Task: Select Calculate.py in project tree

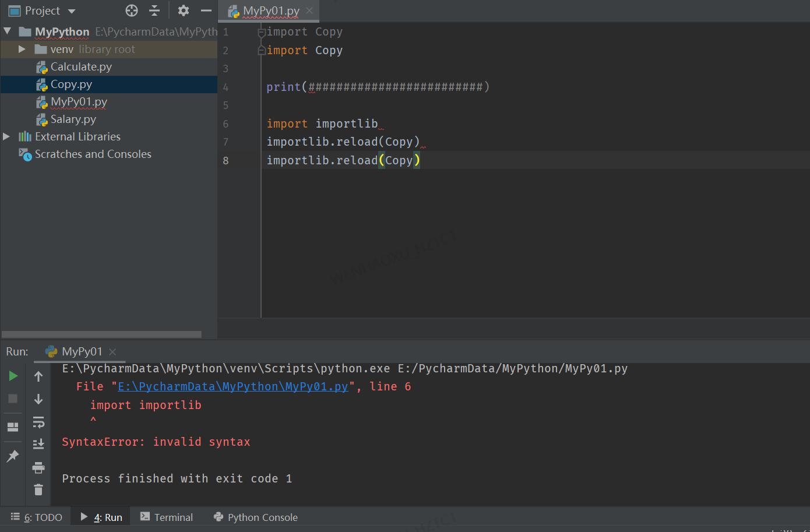Action: point(81,67)
